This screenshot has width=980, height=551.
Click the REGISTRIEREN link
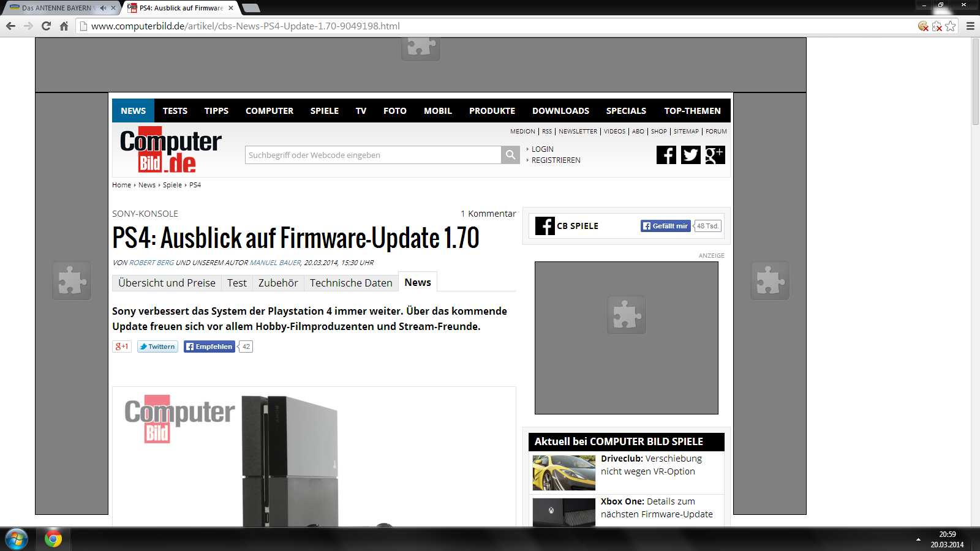point(556,160)
